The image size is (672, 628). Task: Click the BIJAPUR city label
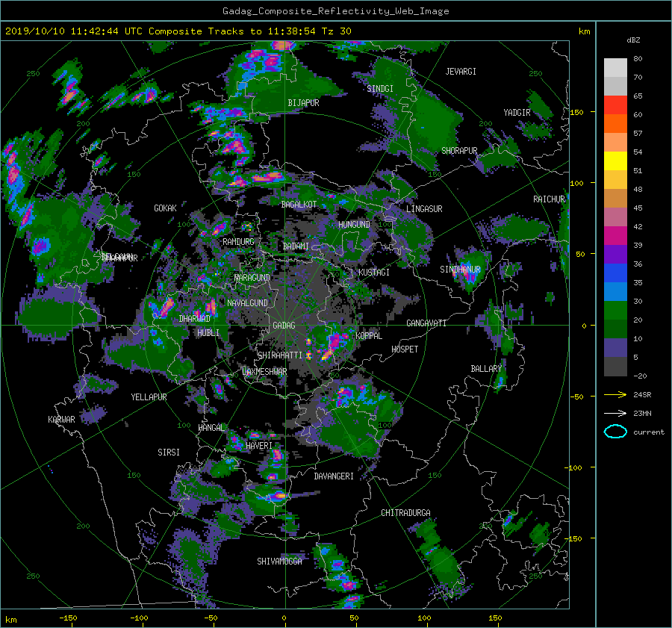pos(303,103)
